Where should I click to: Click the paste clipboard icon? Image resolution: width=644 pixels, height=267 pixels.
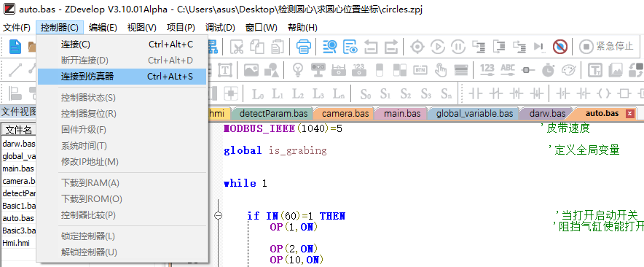[x=278, y=47]
